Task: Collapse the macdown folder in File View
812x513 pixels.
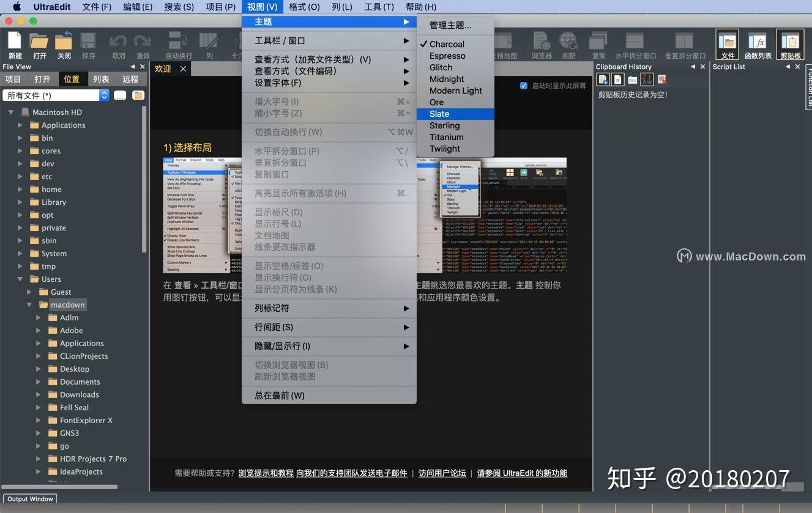Action: (29, 304)
